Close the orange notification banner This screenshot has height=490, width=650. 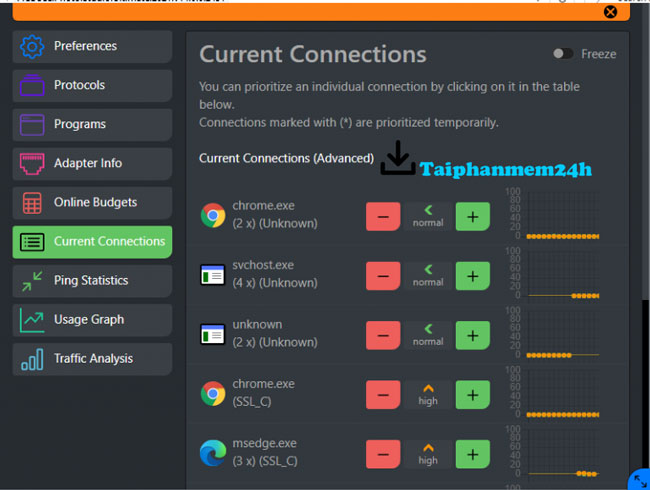pyautogui.click(x=610, y=12)
